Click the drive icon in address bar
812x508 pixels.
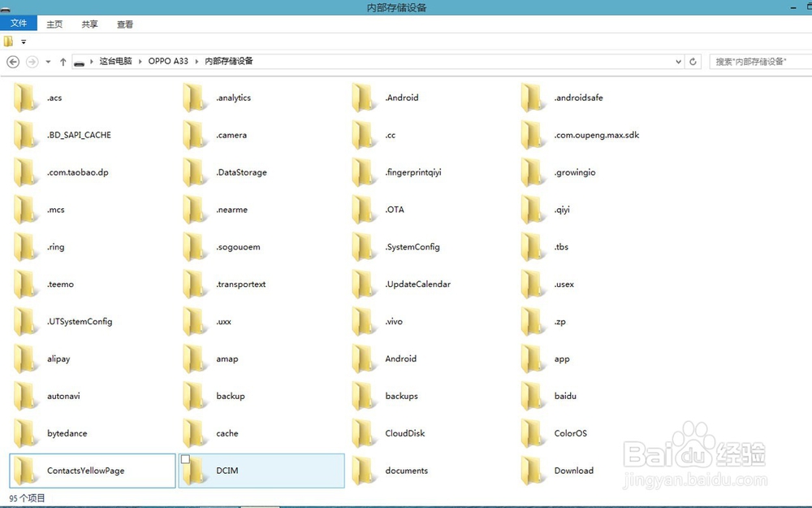[x=80, y=63]
